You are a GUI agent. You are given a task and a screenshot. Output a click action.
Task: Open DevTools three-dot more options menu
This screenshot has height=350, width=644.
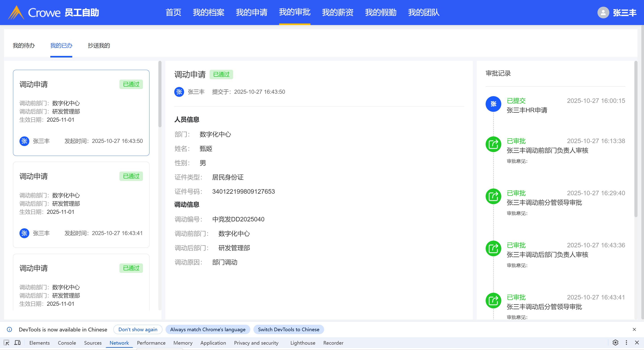626,342
